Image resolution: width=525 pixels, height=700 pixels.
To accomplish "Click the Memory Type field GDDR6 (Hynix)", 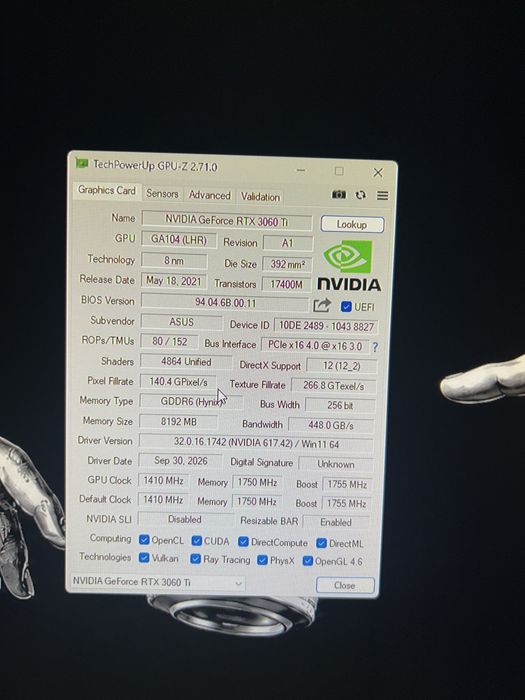I will click(x=192, y=401).
